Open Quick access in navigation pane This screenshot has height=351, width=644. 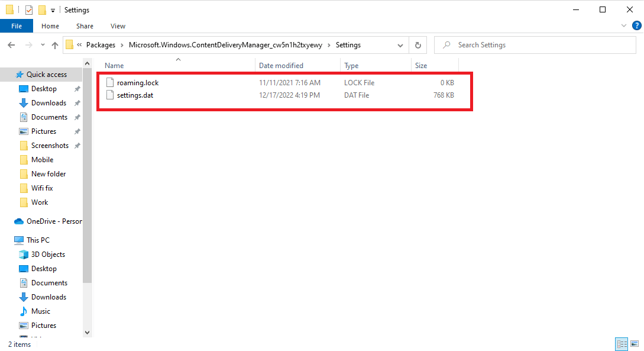pos(46,75)
